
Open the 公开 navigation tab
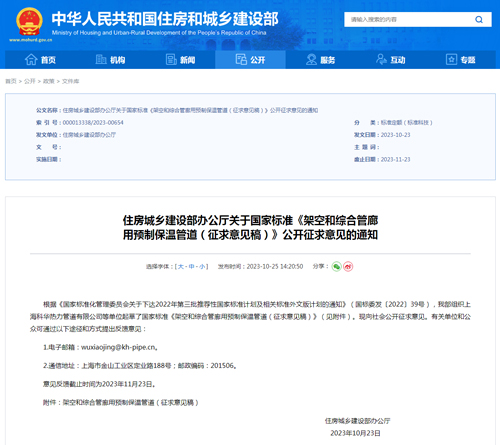(x=250, y=60)
